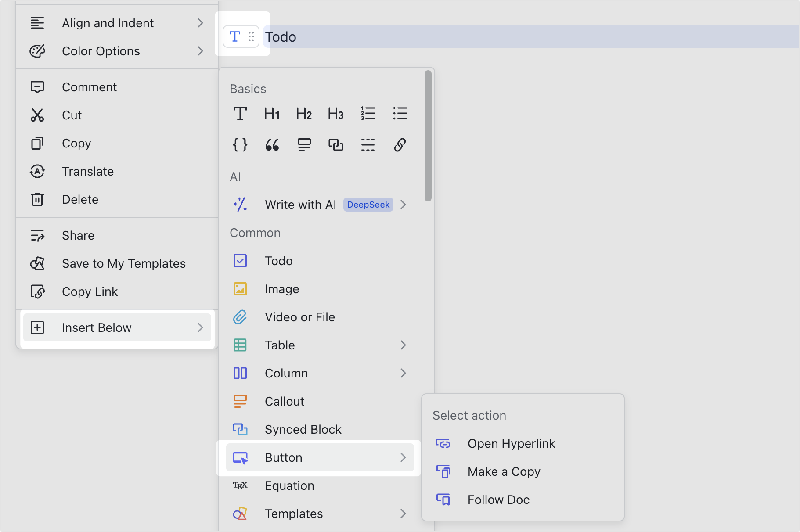
Task: Click the scissors Cut icon
Action: [x=37, y=115]
